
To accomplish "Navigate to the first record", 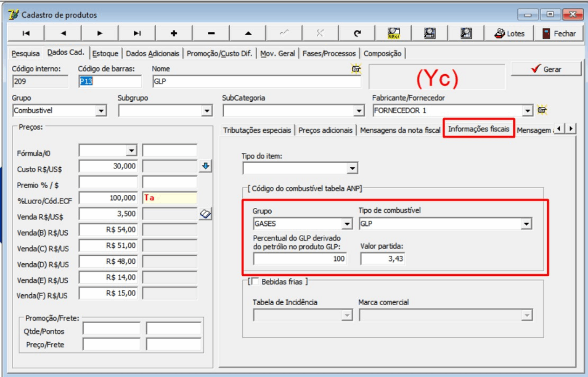I will click(27, 33).
